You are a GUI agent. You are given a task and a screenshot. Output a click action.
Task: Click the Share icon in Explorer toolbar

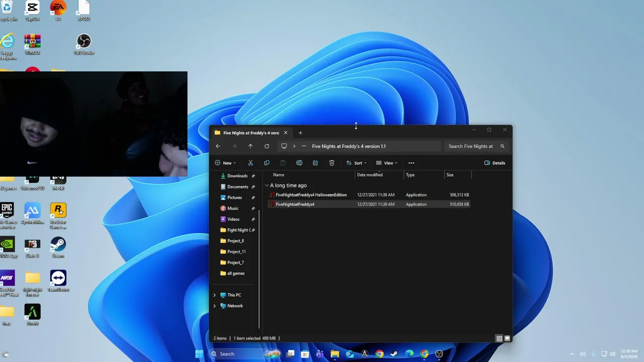coord(315,163)
